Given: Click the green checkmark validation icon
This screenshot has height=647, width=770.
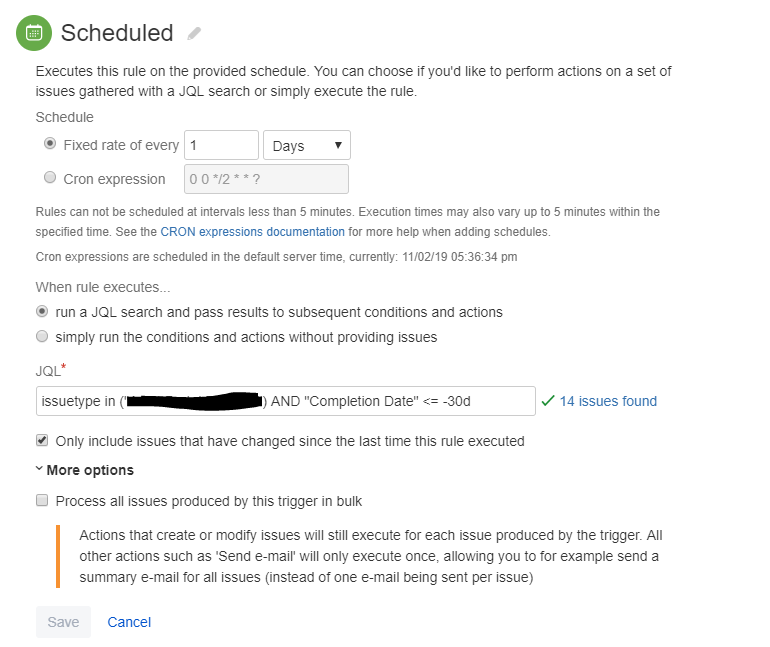Looking at the screenshot, I should (x=548, y=401).
